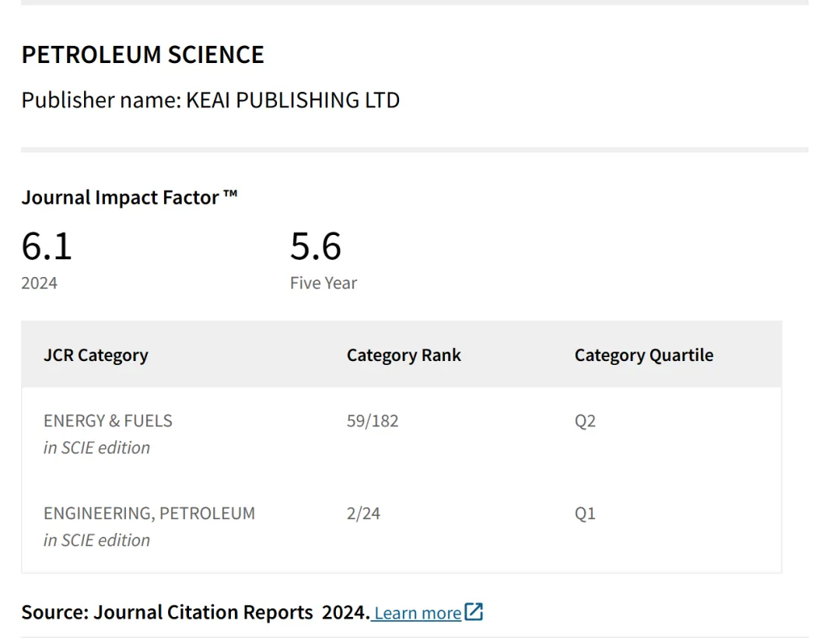Click the Category Rank column header
Image resolution: width=840 pixels, height=638 pixels.
[404, 355]
